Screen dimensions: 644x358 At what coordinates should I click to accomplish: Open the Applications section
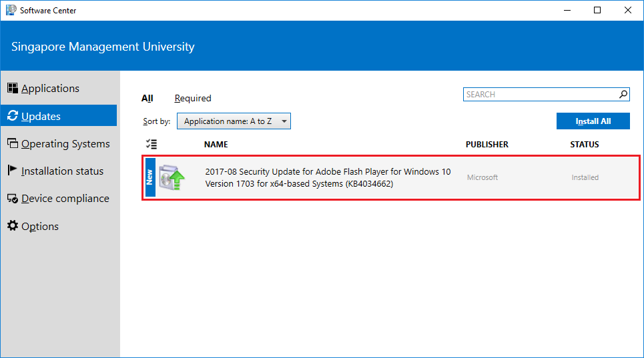(x=50, y=88)
